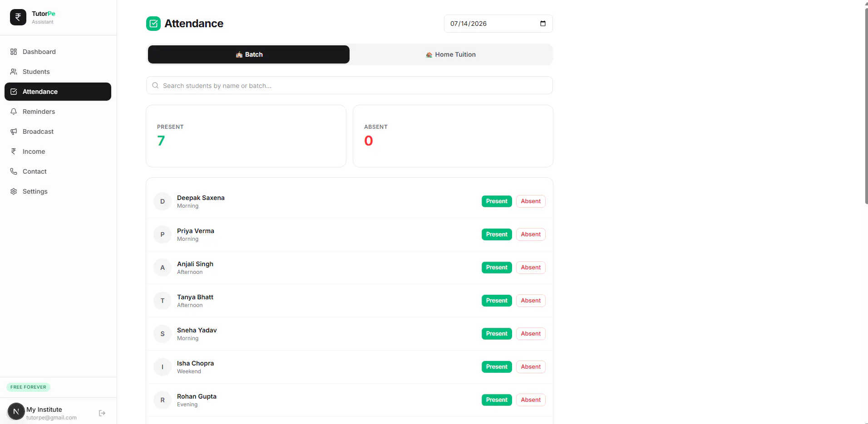
Task: Click the Income rupee icon in sidebar
Action: point(14,151)
